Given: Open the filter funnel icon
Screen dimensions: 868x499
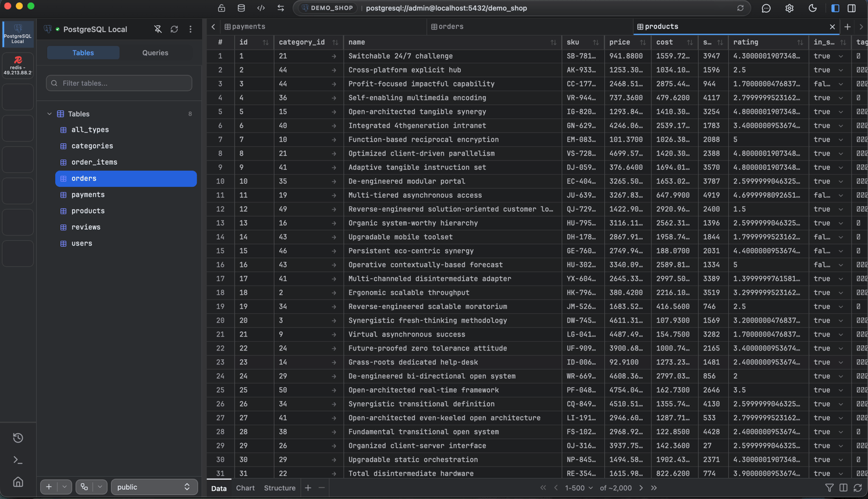Looking at the screenshot, I should pyautogui.click(x=829, y=488).
